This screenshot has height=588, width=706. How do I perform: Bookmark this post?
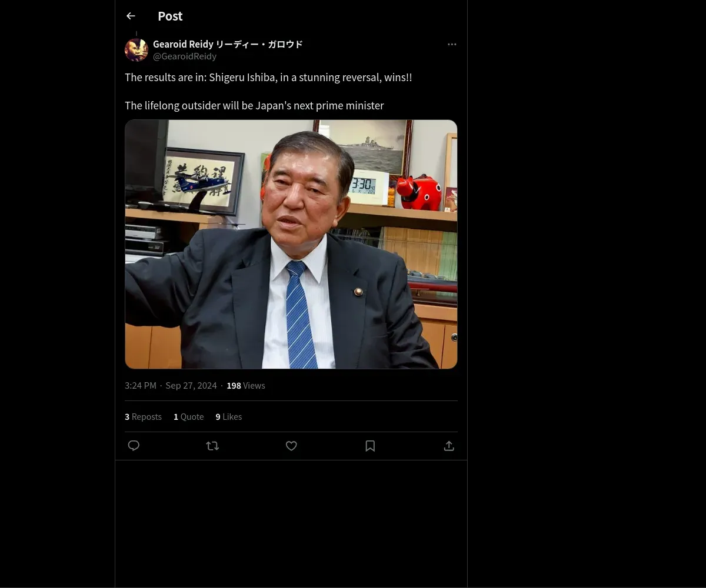pos(370,446)
